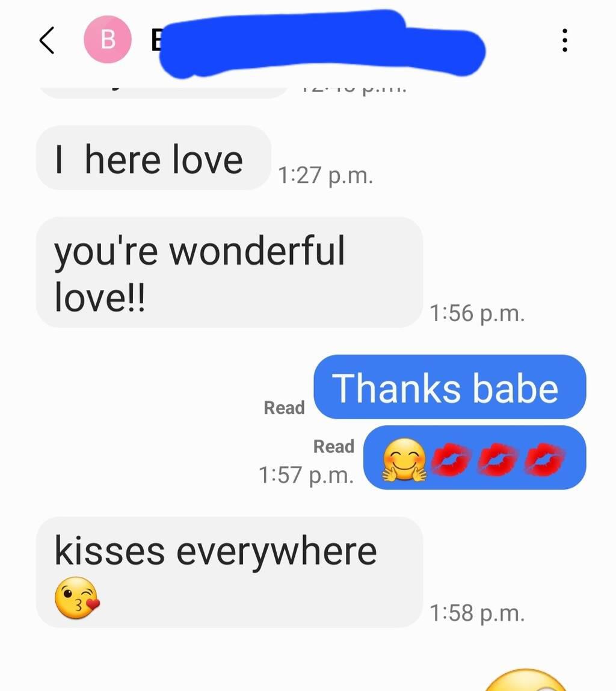Tap the kissing face emoji
Viewport: 616px width, 691px height.
(77, 598)
